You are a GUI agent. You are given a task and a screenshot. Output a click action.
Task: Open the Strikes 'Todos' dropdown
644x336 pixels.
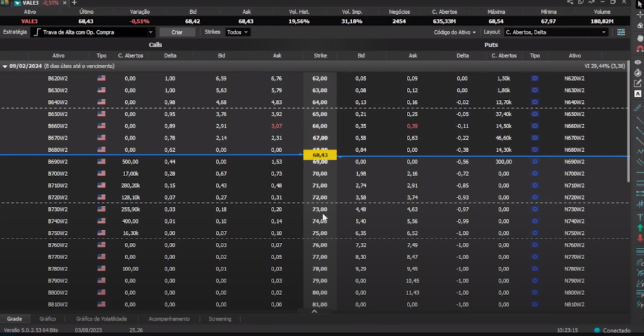coord(237,32)
